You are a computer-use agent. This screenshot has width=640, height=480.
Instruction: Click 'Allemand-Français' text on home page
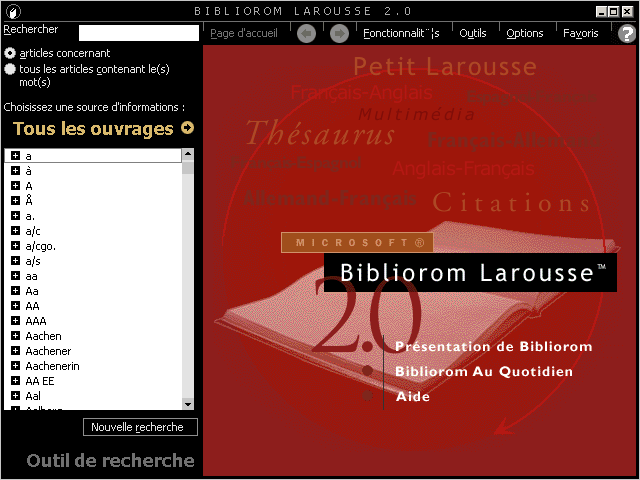click(329, 198)
